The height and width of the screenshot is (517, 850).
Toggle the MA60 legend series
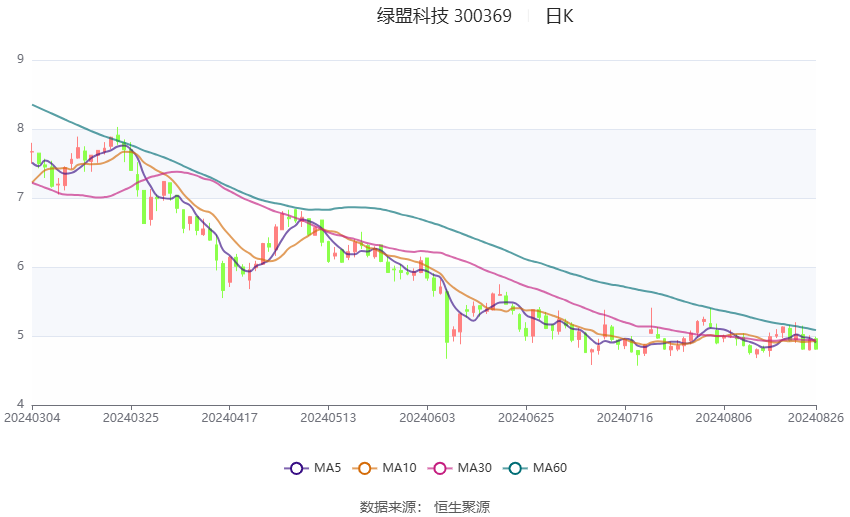pyautogui.click(x=535, y=468)
